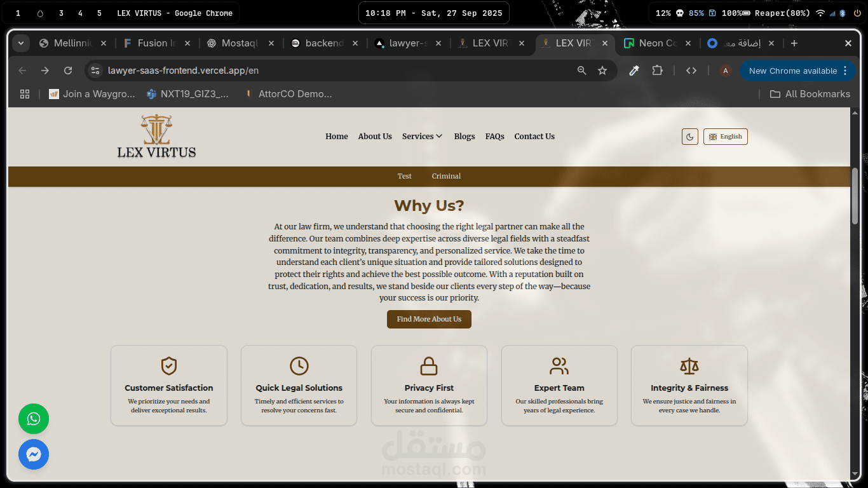Open AttorCO Demo... bookmark
Viewport: 868px width, 488px height.
tap(289, 94)
